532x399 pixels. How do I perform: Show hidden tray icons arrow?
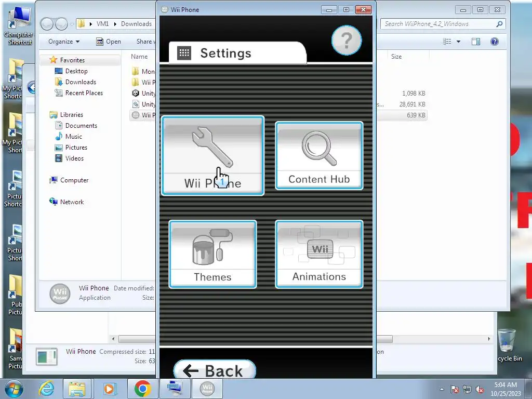[442, 389]
